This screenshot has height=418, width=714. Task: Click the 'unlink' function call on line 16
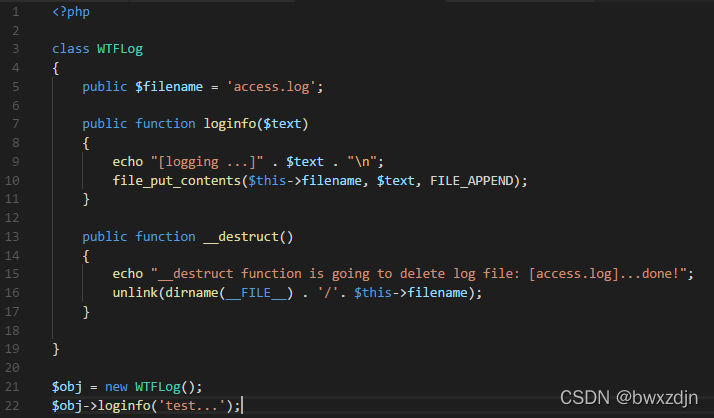pyautogui.click(x=135, y=293)
